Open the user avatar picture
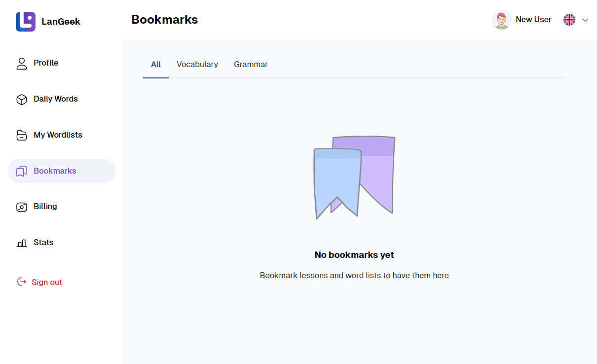Viewport: 597px width, 364px height. [x=502, y=19]
